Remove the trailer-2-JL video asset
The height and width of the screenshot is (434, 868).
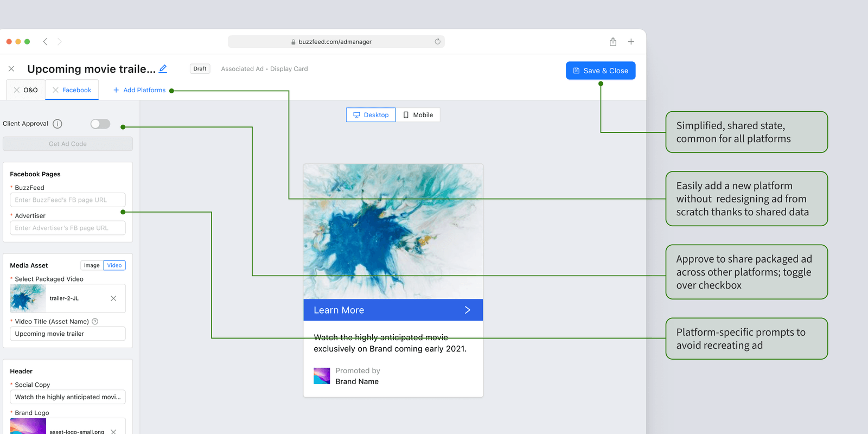[x=113, y=298]
